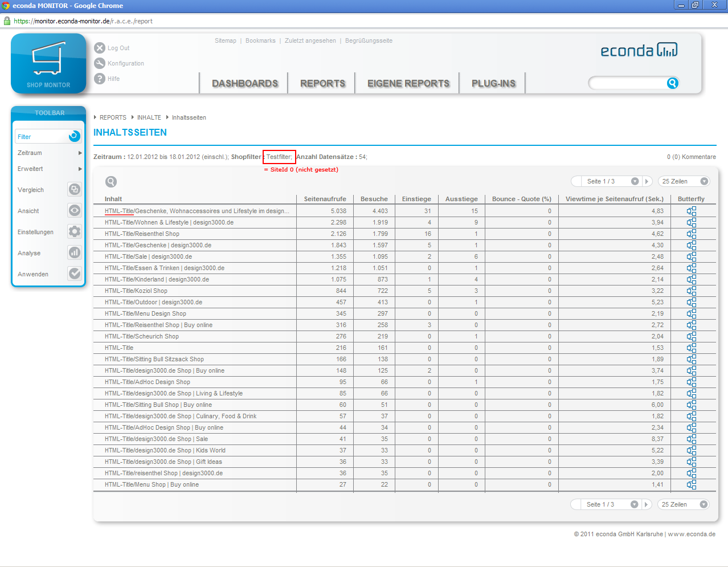This screenshot has width=728, height=567.
Task: Click the Log Out icon
Action: point(100,48)
